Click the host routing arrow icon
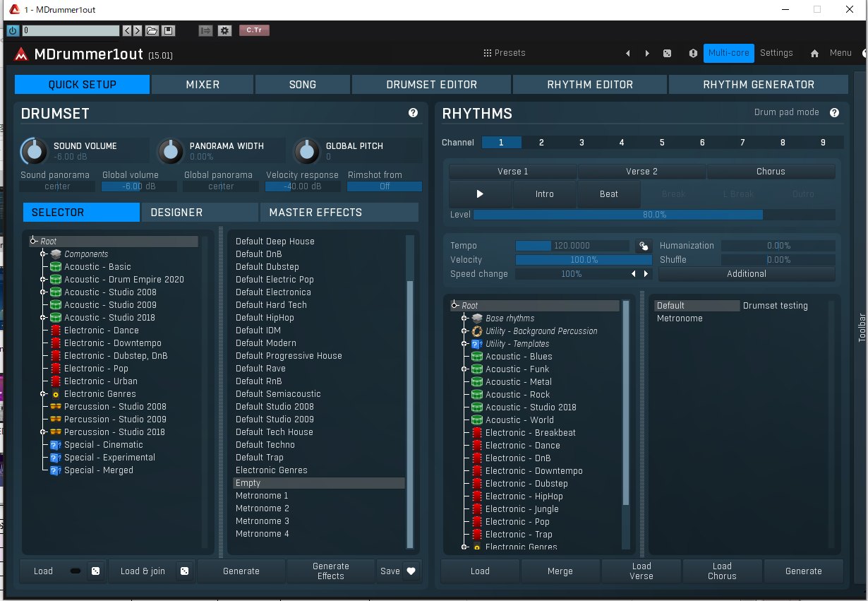The image size is (868, 601). click(x=205, y=30)
